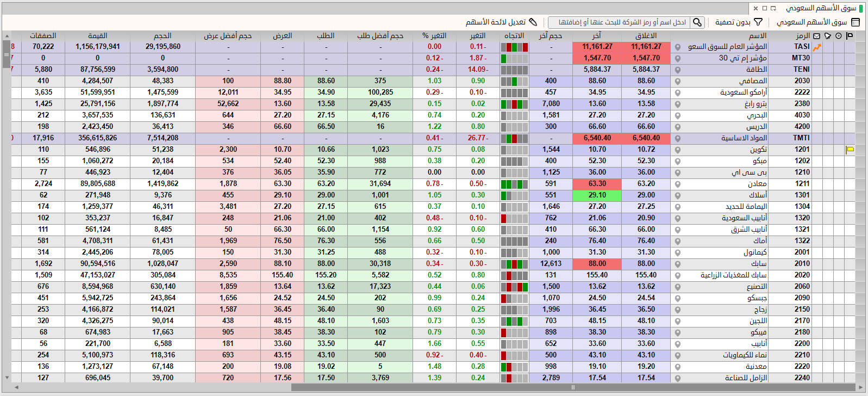Click the horizontal scrollbar right arrow
Screen dimensions: 868x396
point(860,388)
